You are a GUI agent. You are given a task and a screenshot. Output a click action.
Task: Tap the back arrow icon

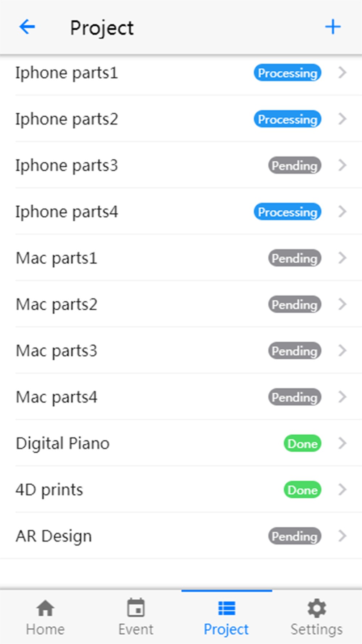click(27, 27)
